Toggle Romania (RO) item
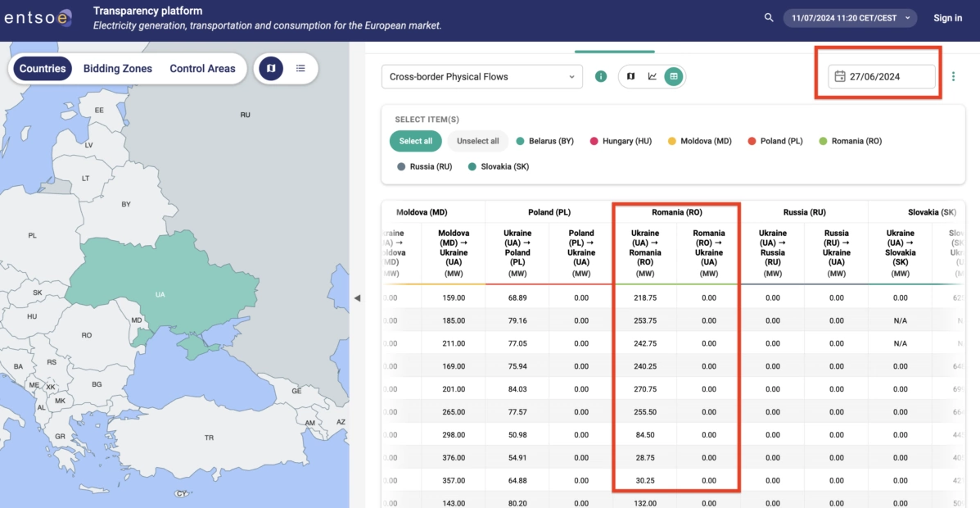The height and width of the screenshot is (508, 980). click(x=851, y=142)
